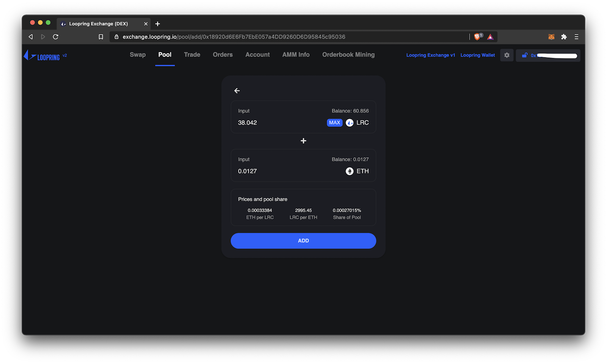Switch to the Trade tab
The height and width of the screenshot is (364, 607).
point(192,55)
